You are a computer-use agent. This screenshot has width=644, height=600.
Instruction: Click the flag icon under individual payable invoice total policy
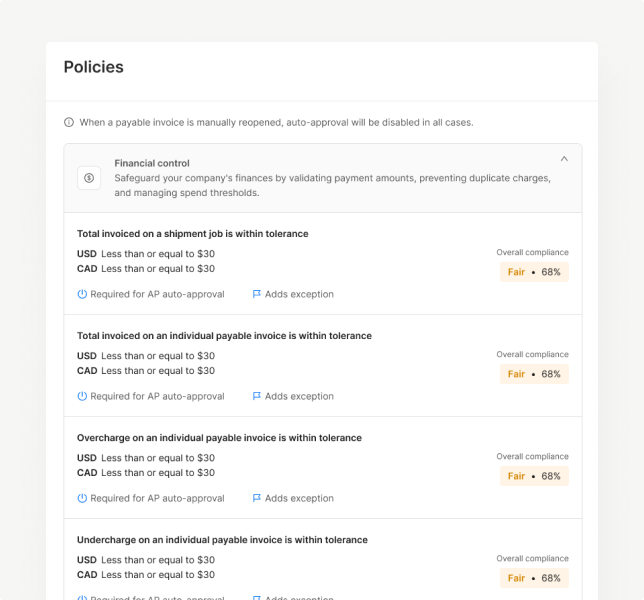(257, 396)
